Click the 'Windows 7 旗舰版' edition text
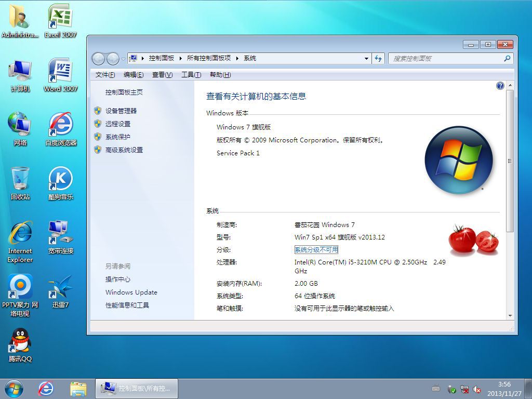Screen dimensions: 532x399 [x=244, y=127]
